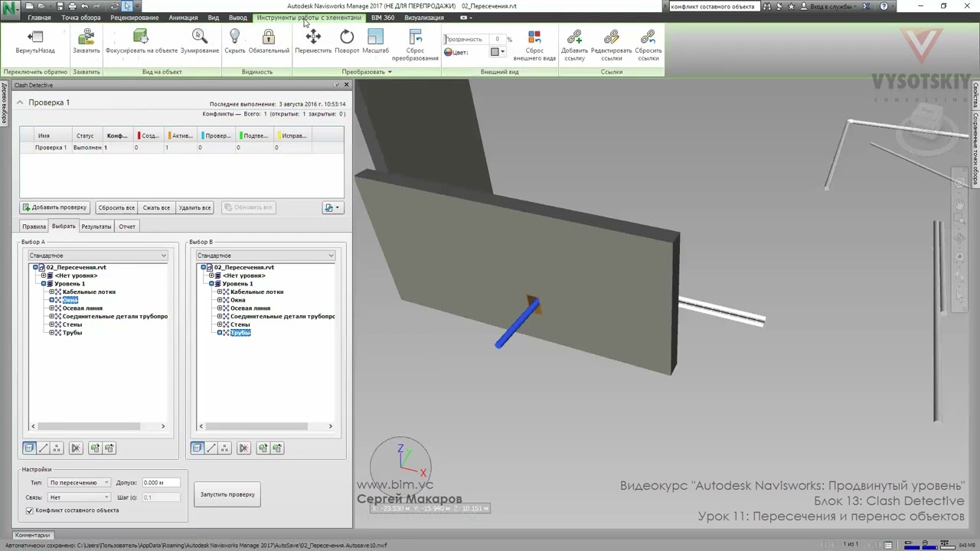Viewport: 980px width, 551px height.
Task: Click the Сжать все button
Action: point(156,207)
